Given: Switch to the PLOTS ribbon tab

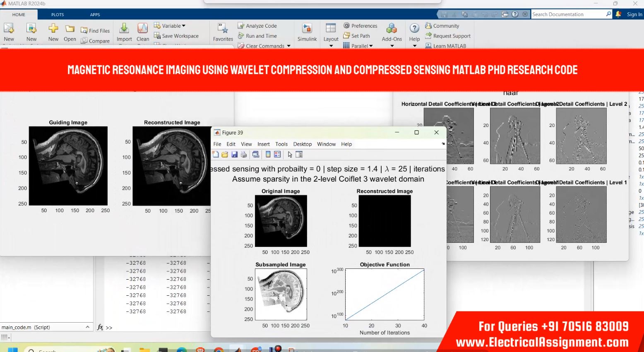Looking at the screenshot, I should (x=58, y=14).
